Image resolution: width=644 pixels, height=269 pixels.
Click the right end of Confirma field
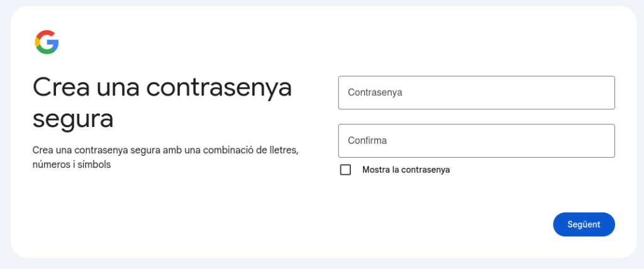pos(601,141)
